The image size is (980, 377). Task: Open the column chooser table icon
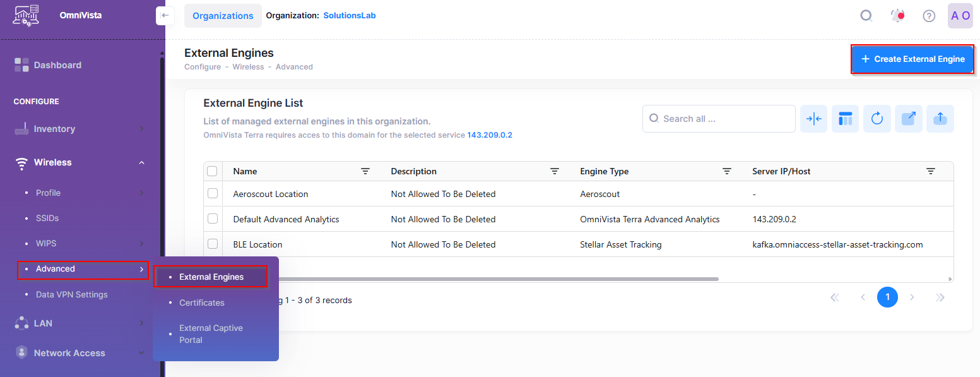click(845, 119)
